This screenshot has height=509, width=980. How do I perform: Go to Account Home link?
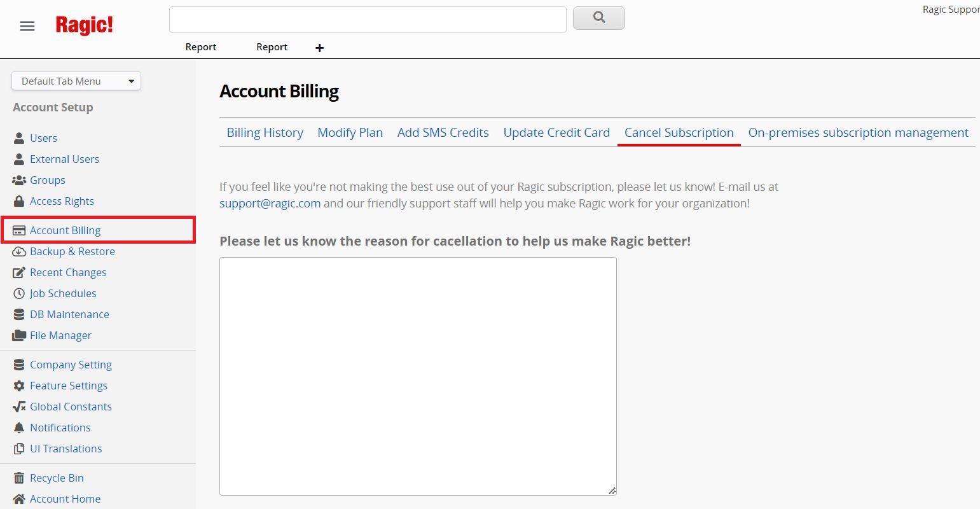click(65, 499)
